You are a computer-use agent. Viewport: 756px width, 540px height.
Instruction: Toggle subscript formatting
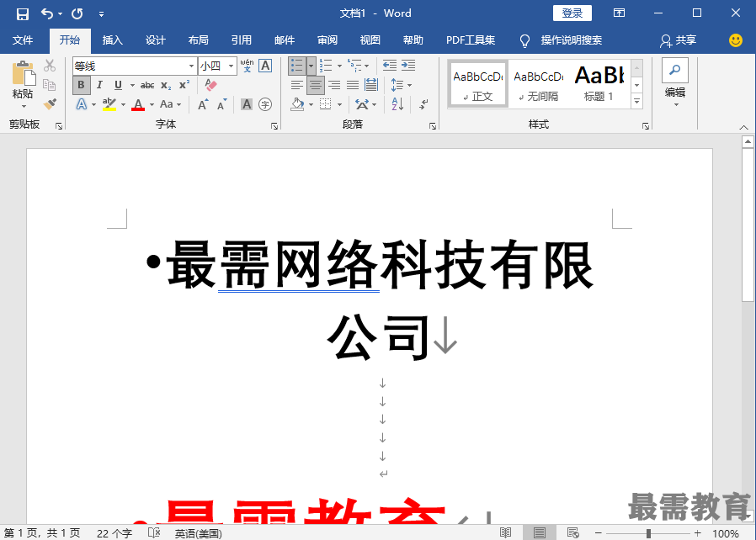point(166,85)
